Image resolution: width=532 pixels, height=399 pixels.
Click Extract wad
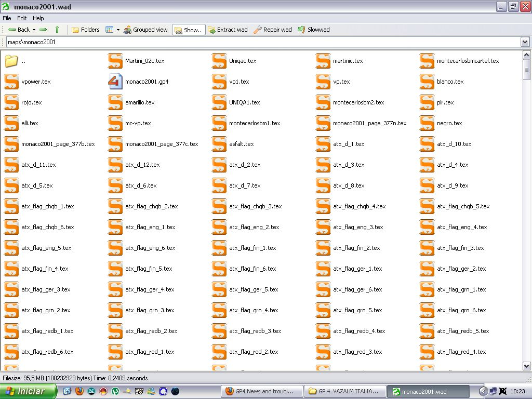pos(228,30)
